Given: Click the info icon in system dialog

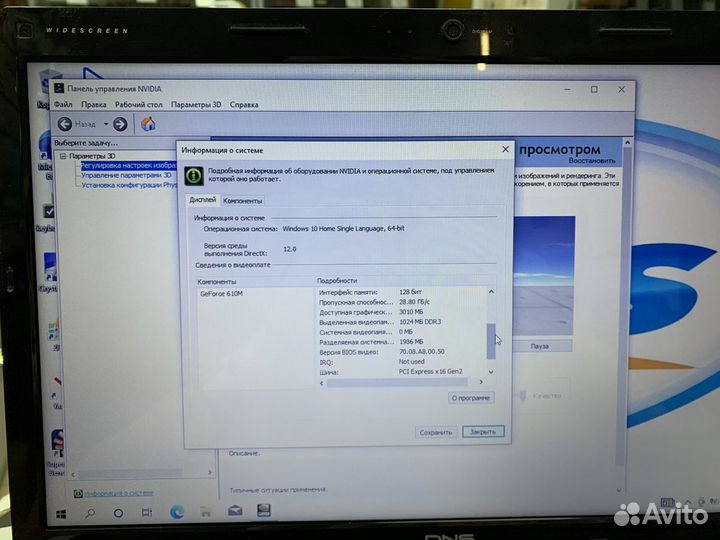Looking at the screenshot, I should (x=194, y=175).
